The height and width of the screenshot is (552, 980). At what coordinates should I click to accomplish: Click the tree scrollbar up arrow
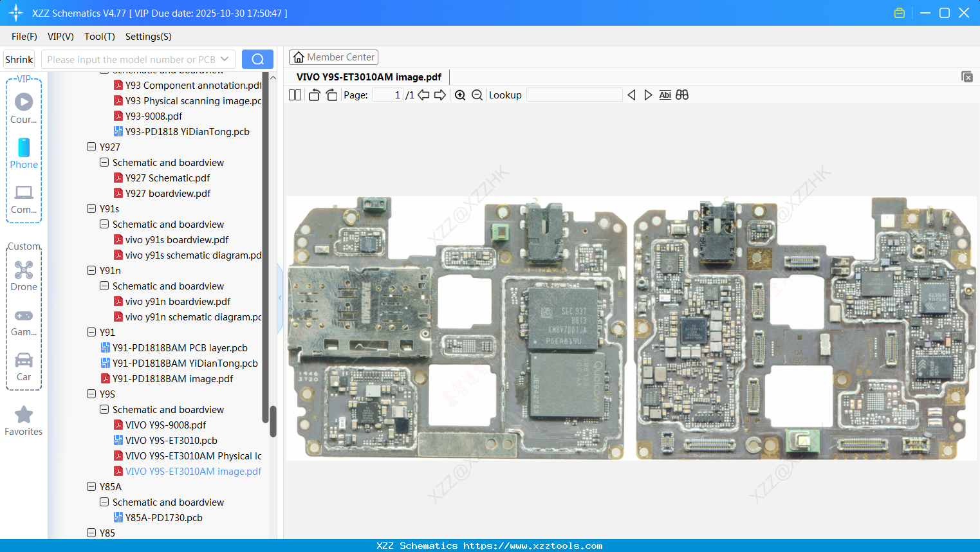(x=273, y=77)
